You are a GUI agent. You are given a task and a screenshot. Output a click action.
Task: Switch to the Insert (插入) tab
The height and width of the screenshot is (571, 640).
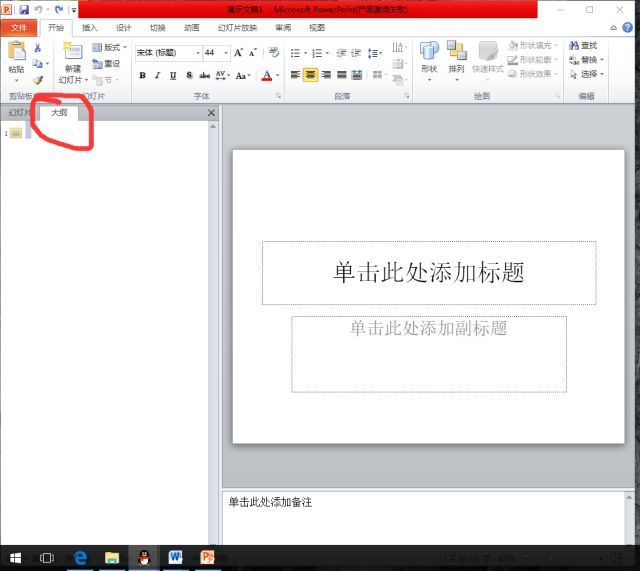tap(89, 28)
